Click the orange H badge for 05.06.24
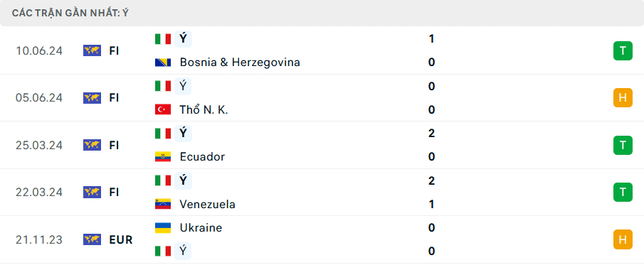This screenshot has height=265, width=644. click(623, 97)
